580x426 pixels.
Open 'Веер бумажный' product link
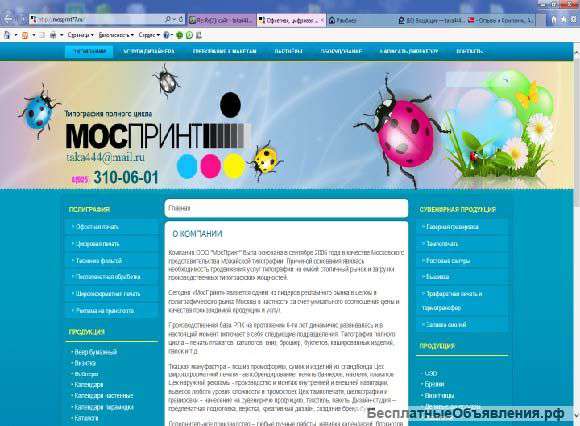pos(95,352)
